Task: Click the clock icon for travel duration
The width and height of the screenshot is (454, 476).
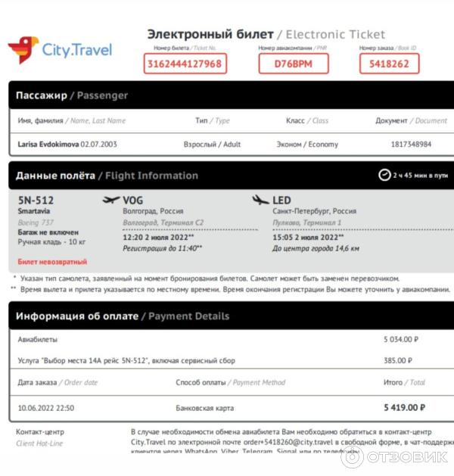Action: 384,175
